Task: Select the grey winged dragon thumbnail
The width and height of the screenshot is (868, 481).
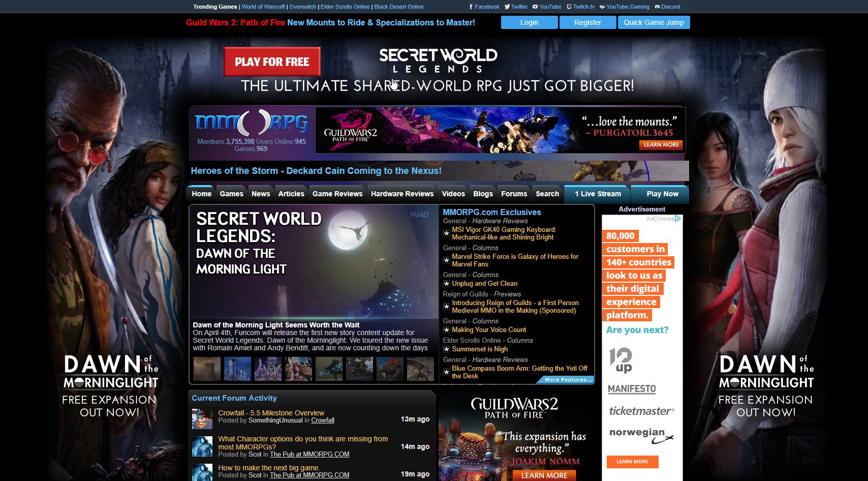Action: 420,369
